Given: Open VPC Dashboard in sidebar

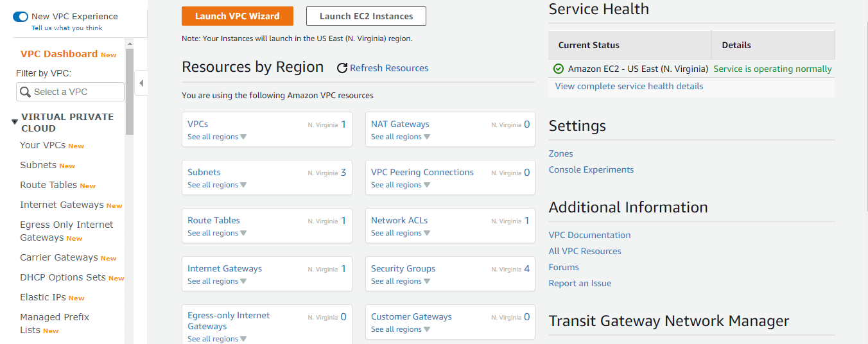Looking at the screenshot, I should [59, 54].
